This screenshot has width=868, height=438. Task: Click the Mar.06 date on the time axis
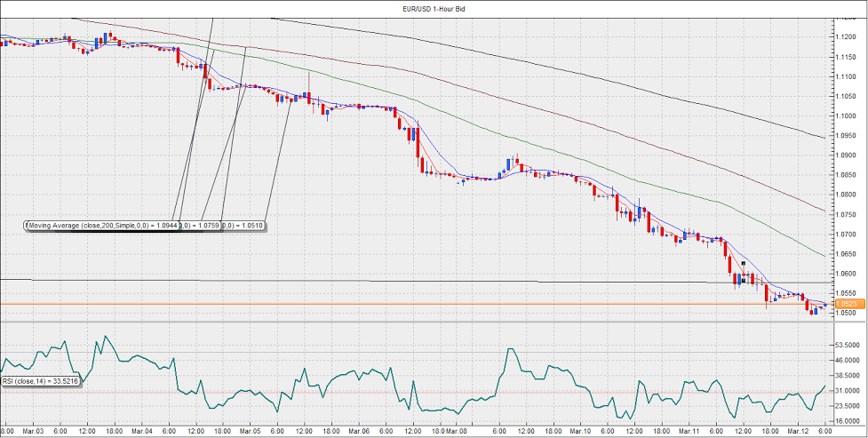[359, 431]
